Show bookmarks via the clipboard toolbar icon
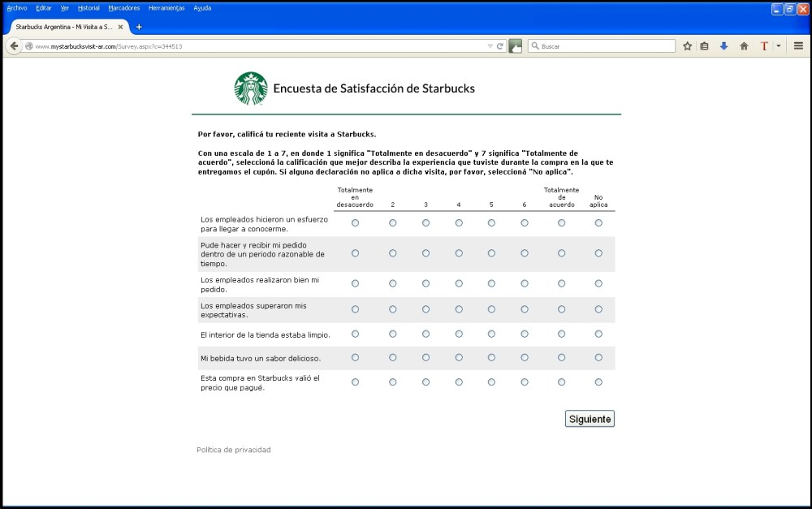The image size is (812, 509). 704,45
